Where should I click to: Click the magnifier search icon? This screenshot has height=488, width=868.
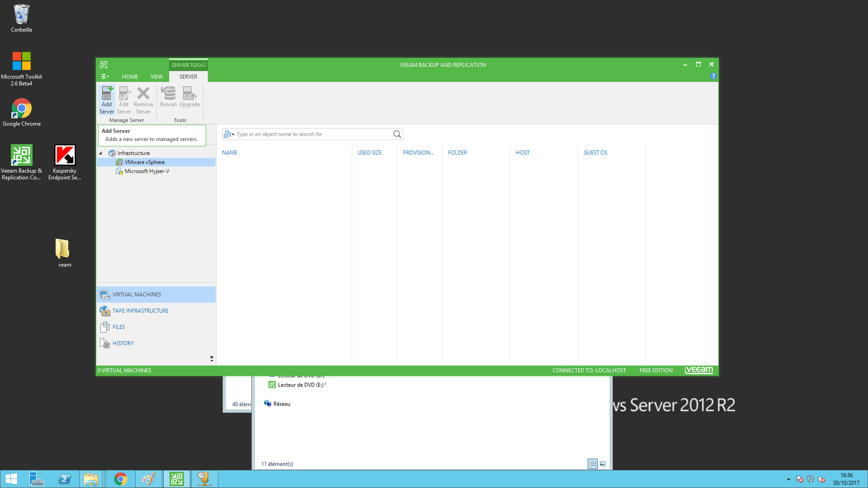(x=397, y=134)
